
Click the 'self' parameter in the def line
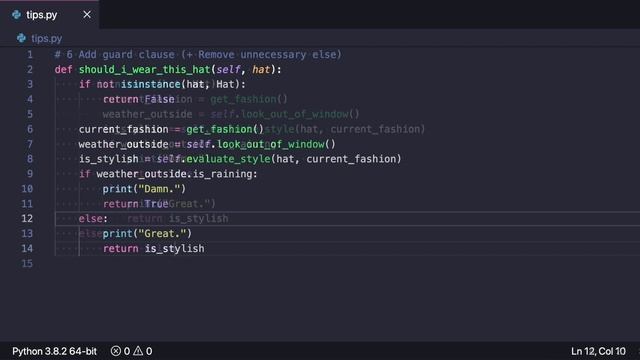[x=228, y=69]
